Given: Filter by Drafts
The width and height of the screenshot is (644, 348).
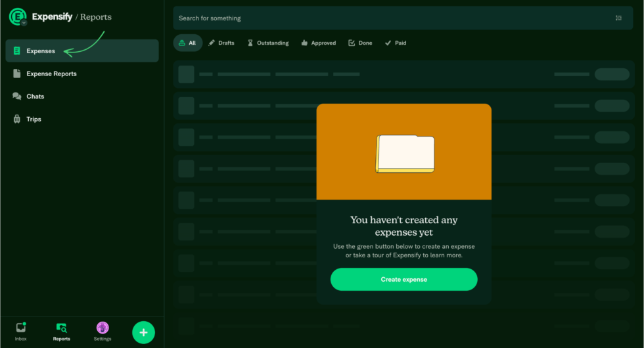Looking at the screenshot, I should tap(221, 43).
